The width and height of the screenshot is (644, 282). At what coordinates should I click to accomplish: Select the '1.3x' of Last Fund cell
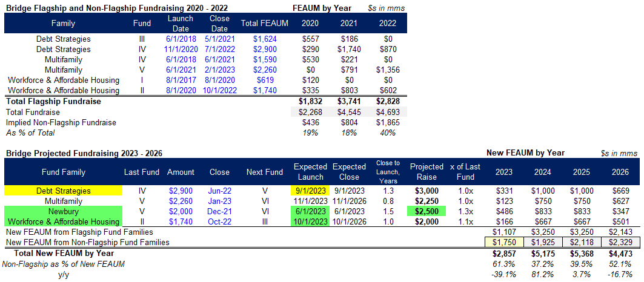[x=466, y=211]
